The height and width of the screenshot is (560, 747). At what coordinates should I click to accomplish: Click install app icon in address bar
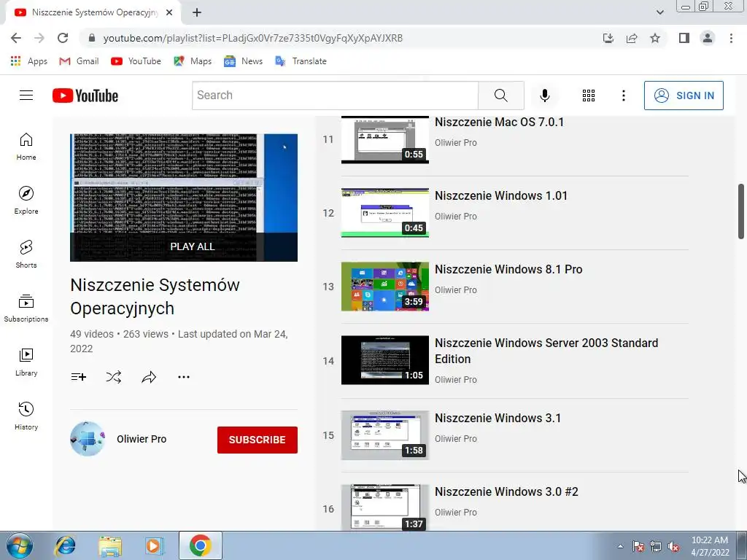coord(608,38)
